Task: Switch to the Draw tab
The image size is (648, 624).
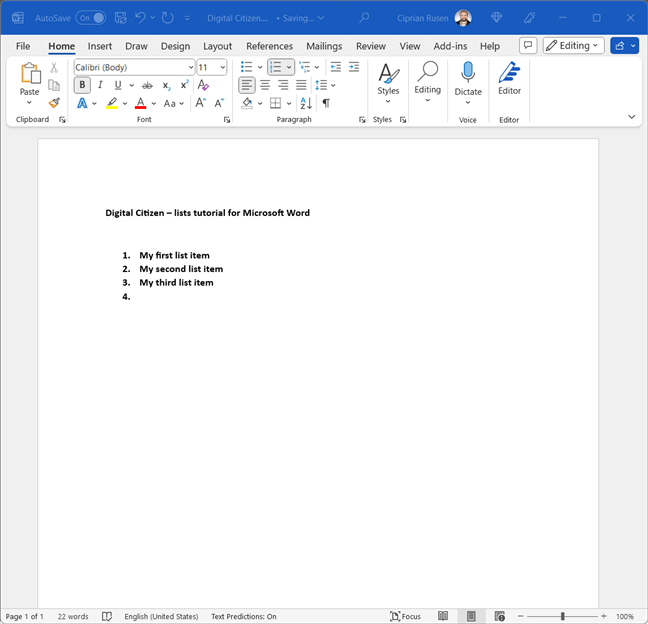Action: [136, 46]
